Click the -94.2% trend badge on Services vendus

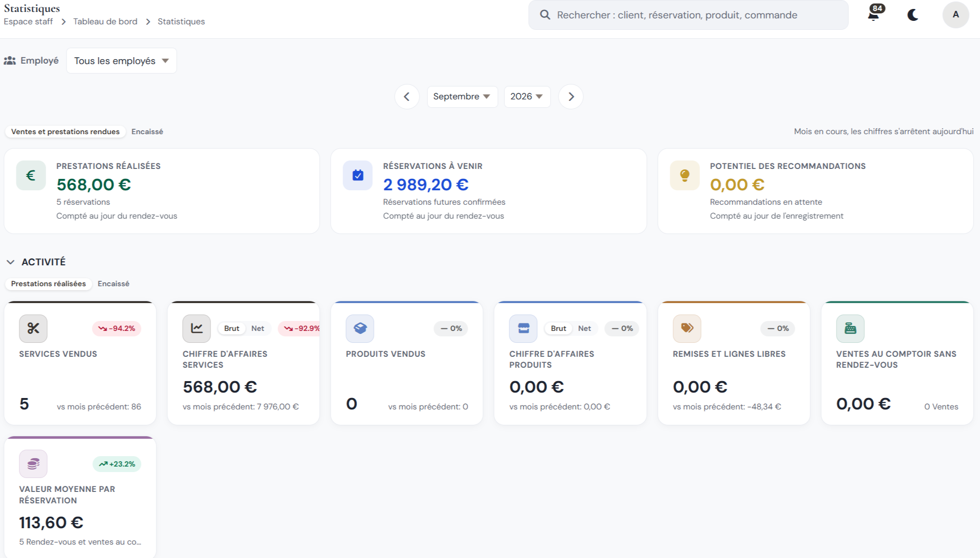coord(117,328)
